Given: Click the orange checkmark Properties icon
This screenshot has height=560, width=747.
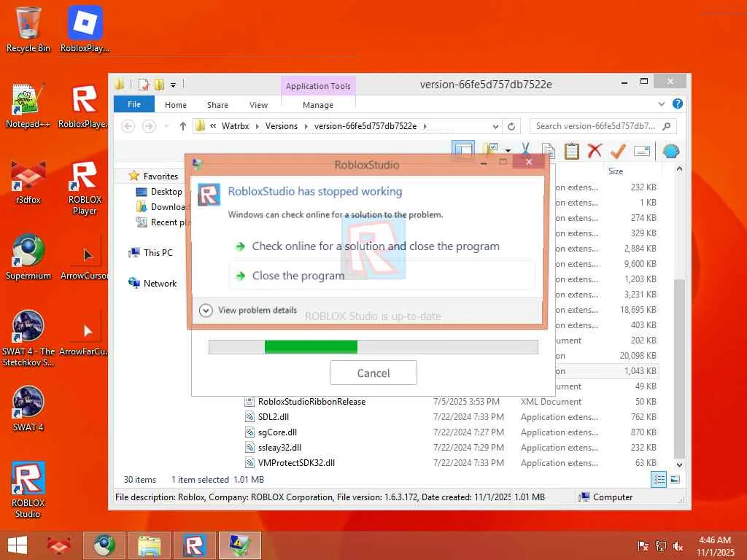Looking at the screenshot, I should click(x=618, y=151).
